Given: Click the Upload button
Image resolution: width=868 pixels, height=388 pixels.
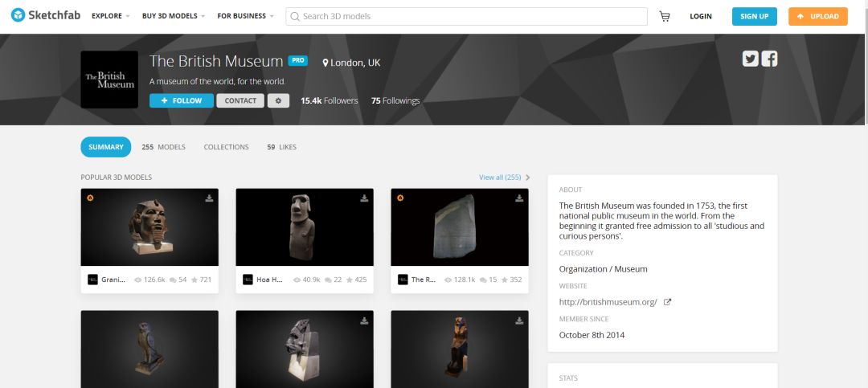Looking at the screenshot, I should [x=818, y=16].
